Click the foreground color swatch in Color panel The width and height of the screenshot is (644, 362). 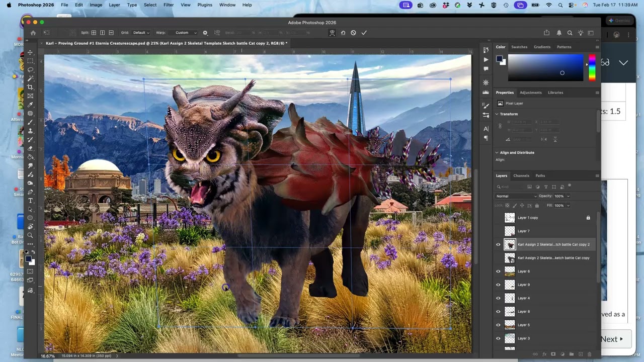tap(500, 59)
